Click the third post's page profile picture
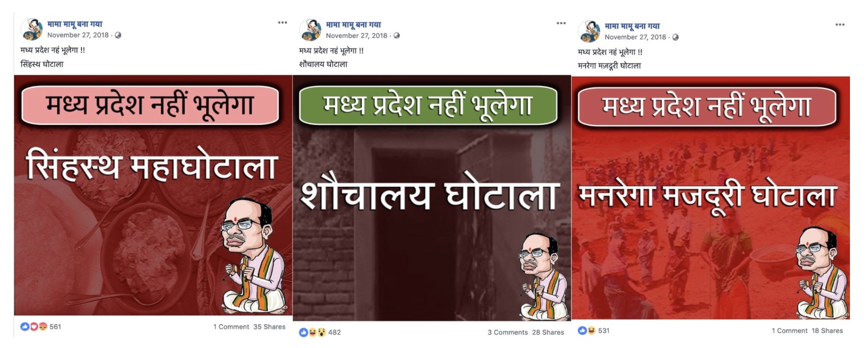868x348 pixels. coord(589,31)
